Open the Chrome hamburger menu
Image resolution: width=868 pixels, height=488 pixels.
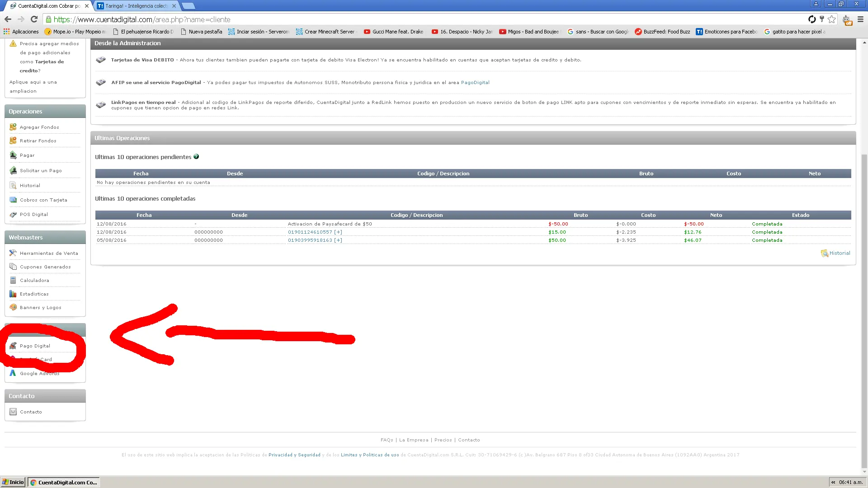pyautogui.click(x=860, y=19)
